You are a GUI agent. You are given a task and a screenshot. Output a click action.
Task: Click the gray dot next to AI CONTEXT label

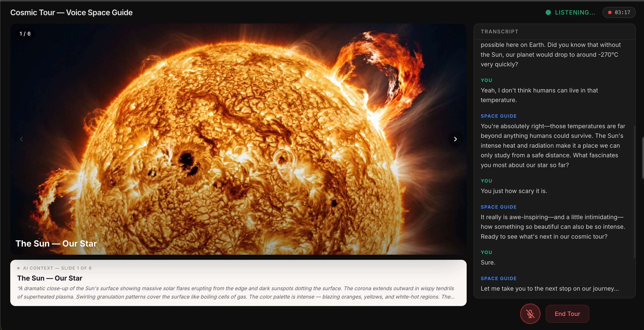coord(18,268)
